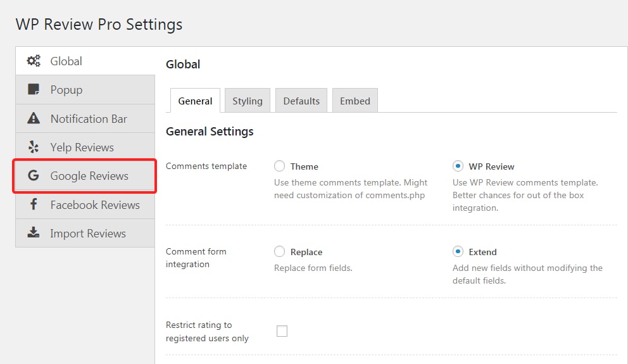Click the Facebook f icon
The height and width of the screenshot is (364, 628).
pos(34,204)
